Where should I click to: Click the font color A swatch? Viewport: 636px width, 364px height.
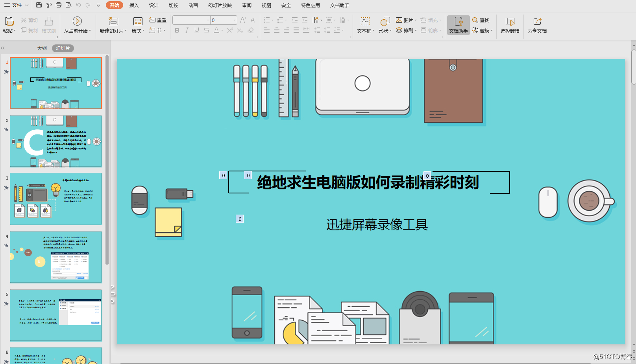point(216,30)
